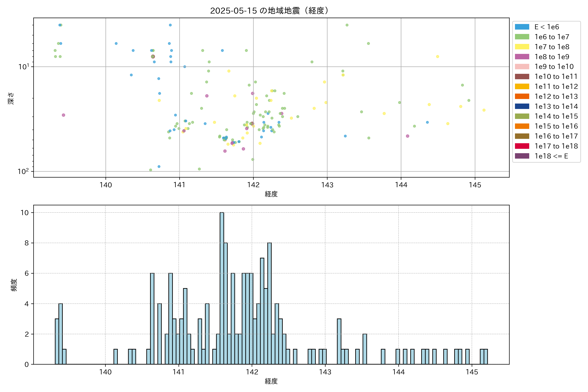Click the isolated purple point on the scatter plot's far left
588x392 pixels.
(x=64, y=115)
